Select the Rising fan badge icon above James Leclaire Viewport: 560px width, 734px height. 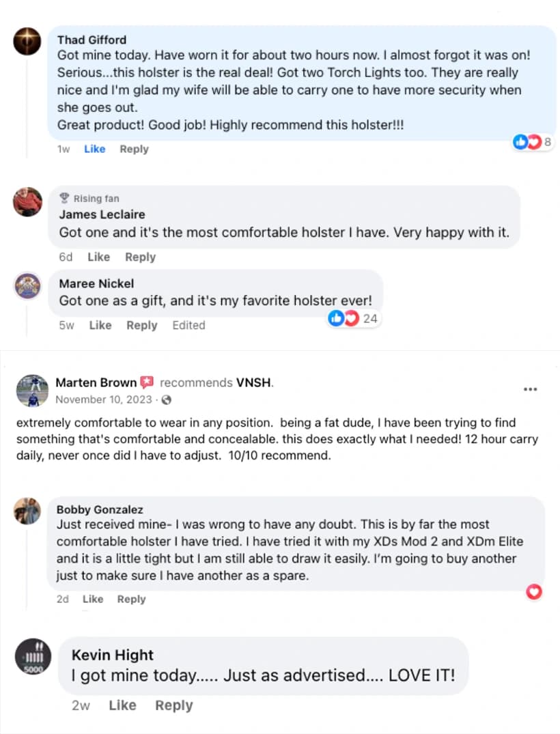[65, 198]
